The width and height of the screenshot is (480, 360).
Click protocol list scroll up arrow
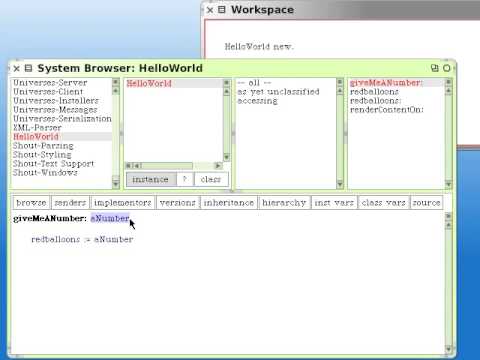click(340, 91)
